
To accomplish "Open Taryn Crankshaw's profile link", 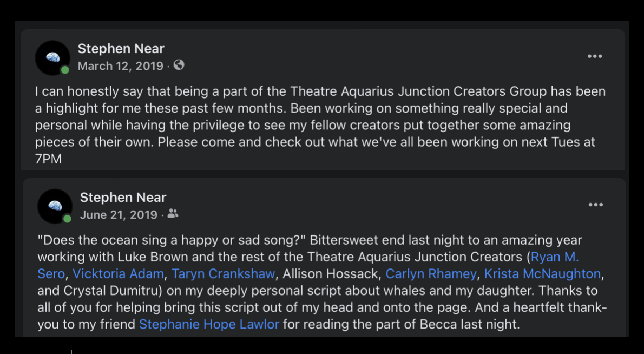I will (224, 274).
